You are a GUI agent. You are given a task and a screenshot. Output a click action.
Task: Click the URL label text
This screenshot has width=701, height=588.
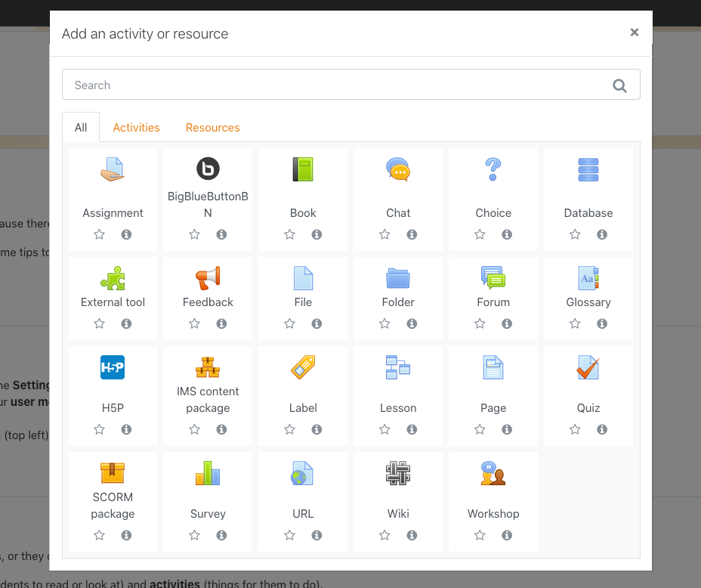[x=303, y=513]
